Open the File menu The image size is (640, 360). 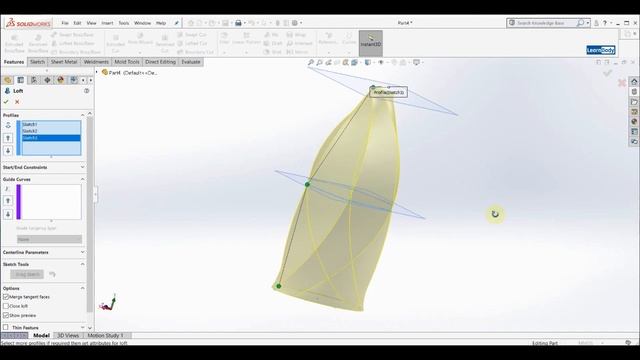pyautogui.click(x=65, y=23)
